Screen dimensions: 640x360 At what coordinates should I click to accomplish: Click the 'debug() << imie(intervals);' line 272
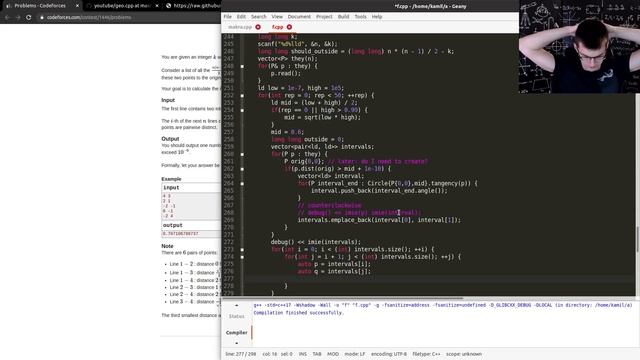click(316, 242)
